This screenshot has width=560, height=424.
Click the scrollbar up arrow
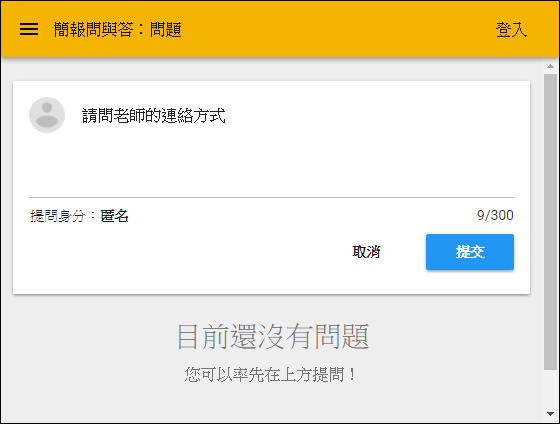tap(550, 66)
